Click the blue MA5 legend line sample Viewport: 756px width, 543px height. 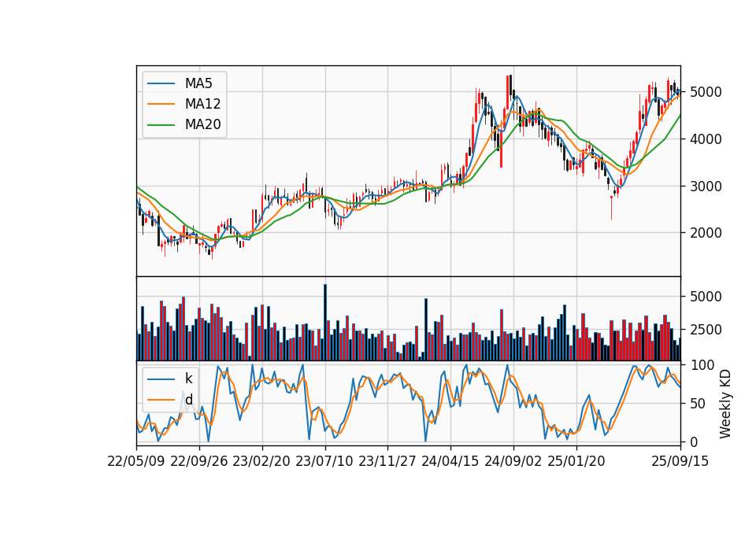coord(161,83)
